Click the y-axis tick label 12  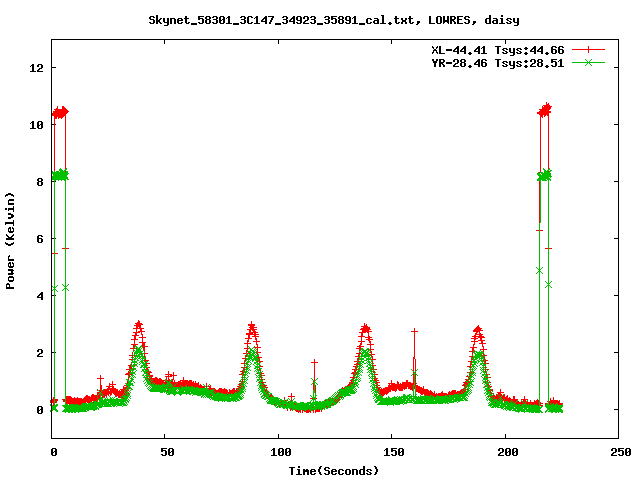pos(37,68)
